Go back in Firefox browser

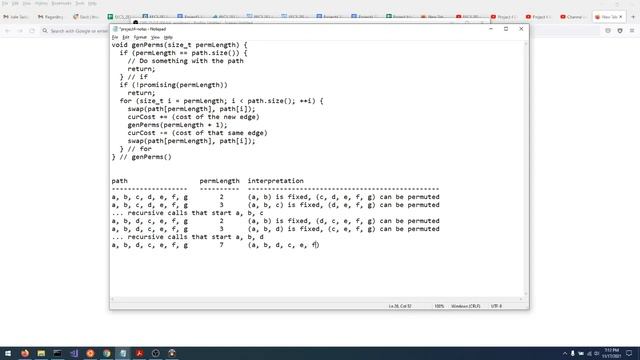tap(7, 31)
